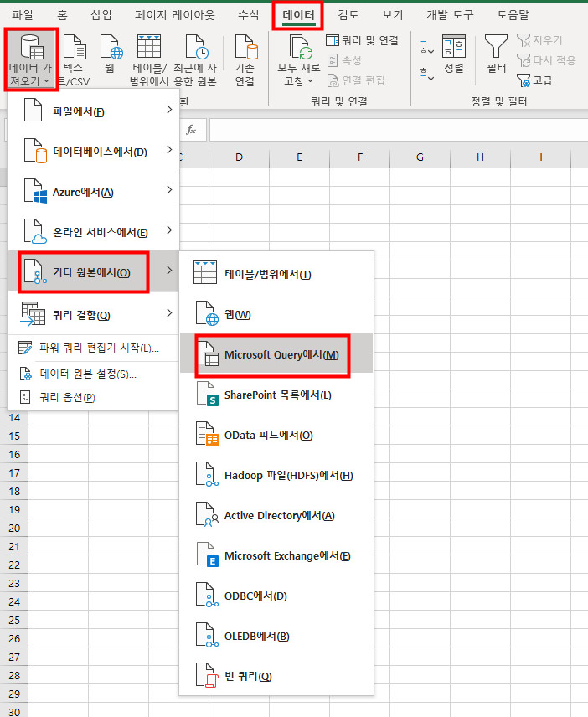Viewport: 588px width, 717px height.
Task: Click the 속성 button
Action: [345, 60]
